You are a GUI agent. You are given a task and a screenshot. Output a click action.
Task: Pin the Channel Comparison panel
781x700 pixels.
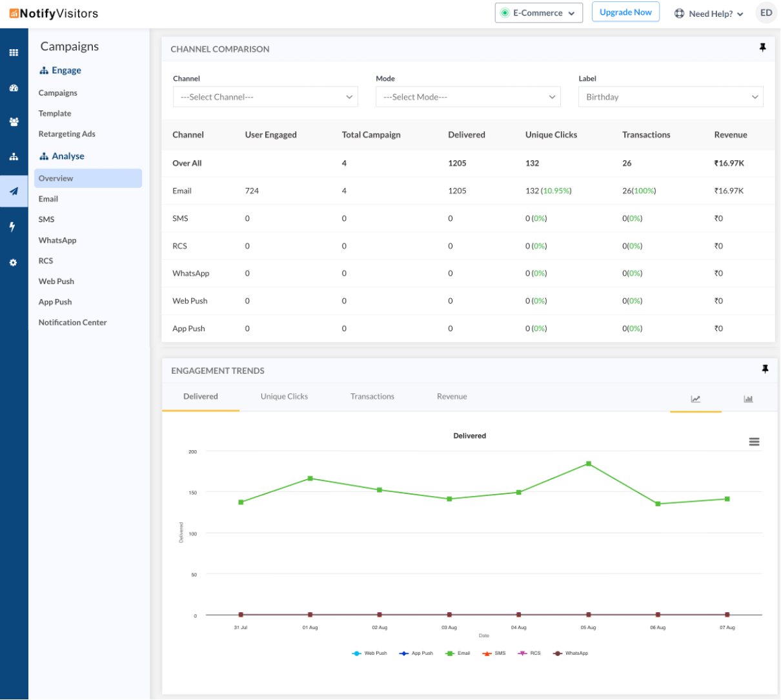[762, 48]
